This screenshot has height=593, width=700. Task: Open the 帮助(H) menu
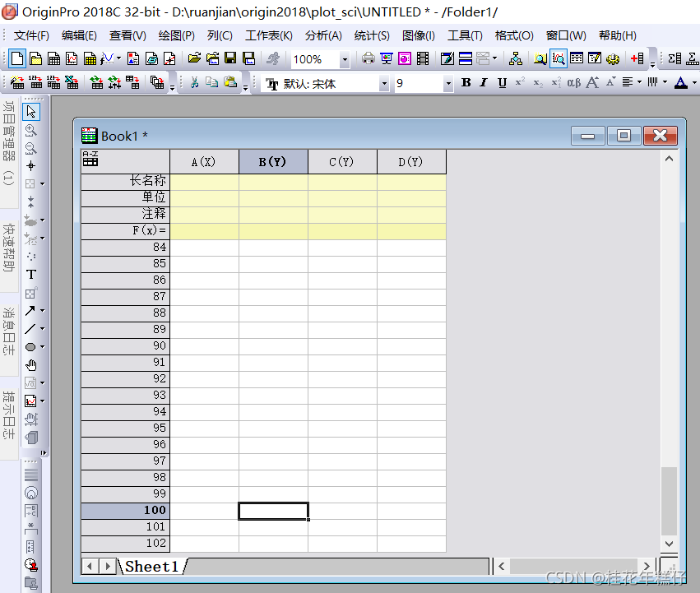(618, 35)
